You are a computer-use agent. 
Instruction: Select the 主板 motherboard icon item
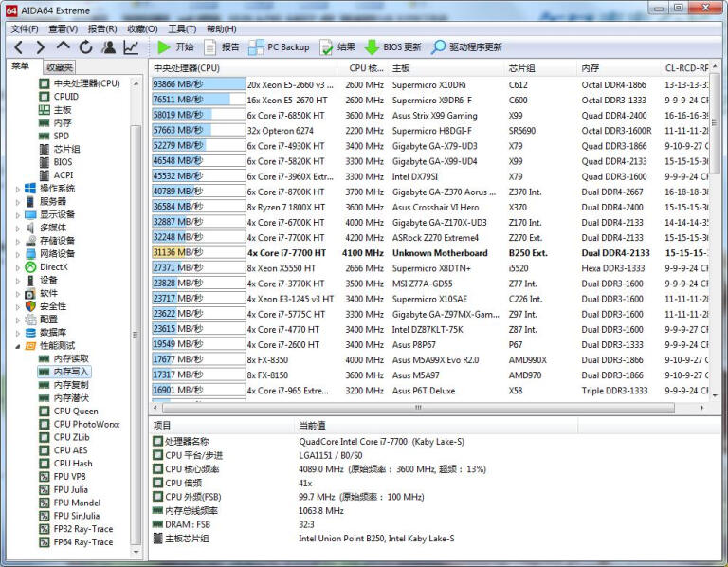click(45, 110)
